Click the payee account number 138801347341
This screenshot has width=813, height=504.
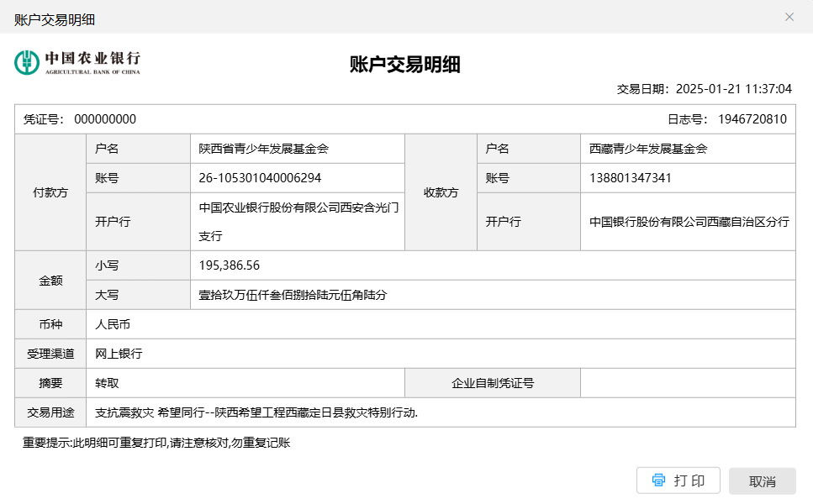pyautogui.click(x=630, y=178)
